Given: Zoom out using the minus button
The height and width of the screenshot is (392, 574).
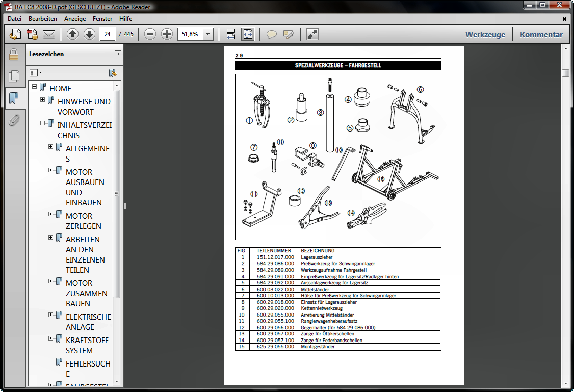Looking at the screenshot, I should coord(150,35).
